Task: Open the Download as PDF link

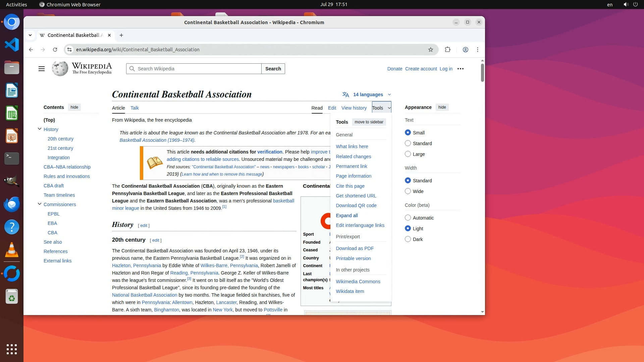Action: click(355, 248)
